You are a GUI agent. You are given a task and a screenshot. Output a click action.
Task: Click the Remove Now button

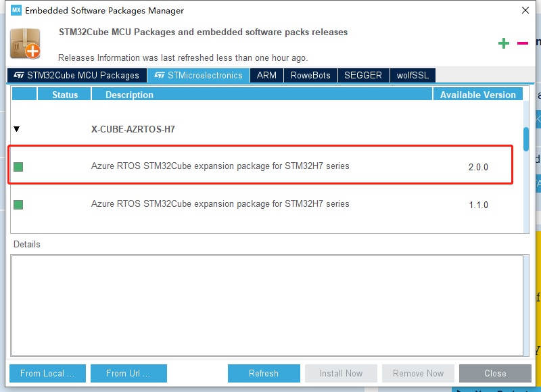(418, 373)
